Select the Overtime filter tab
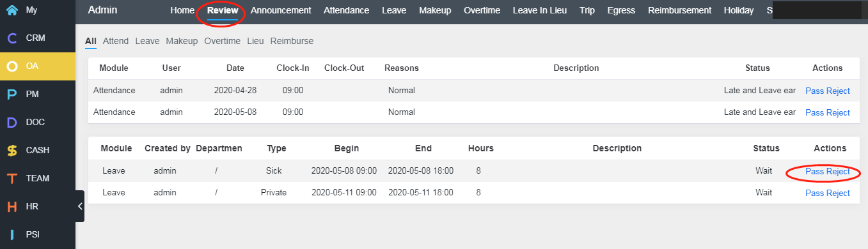The width and height of the screenshot is (868, 249). pos(222,41)
